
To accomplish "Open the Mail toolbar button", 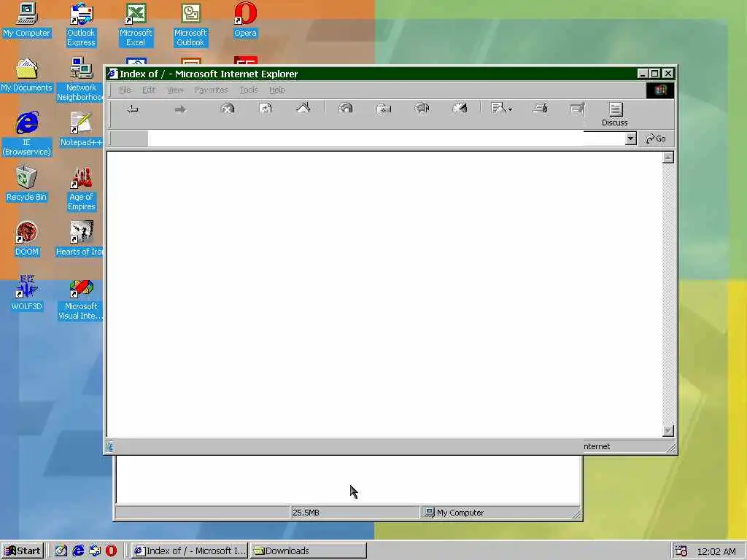I will click(501, 109).
